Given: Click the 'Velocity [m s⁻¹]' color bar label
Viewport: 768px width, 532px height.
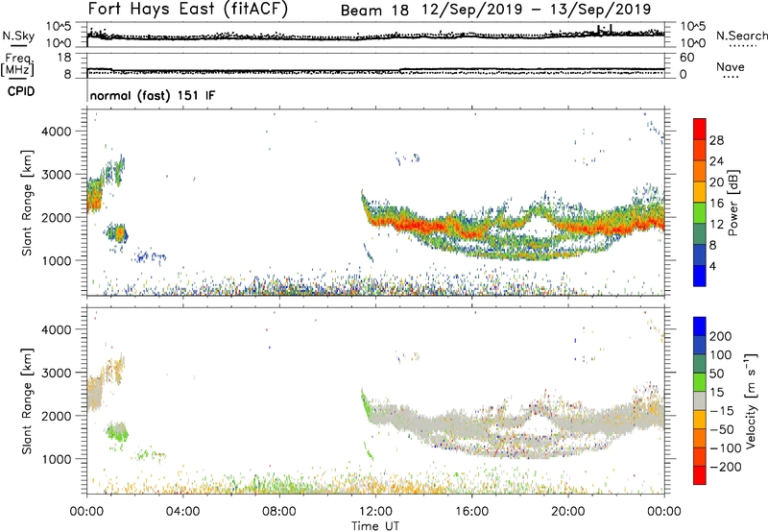Looking at the screenshot, I should coord(750,400).
